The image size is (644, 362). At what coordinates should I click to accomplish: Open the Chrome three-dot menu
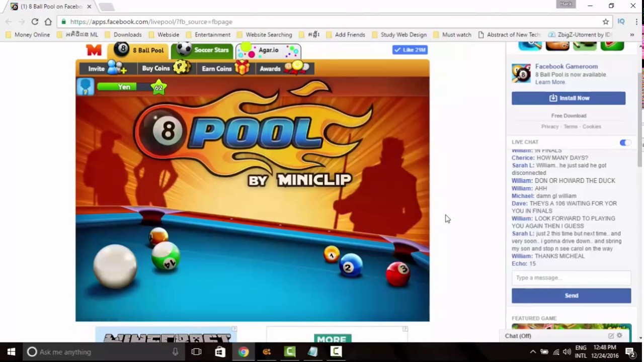[635, 22]
